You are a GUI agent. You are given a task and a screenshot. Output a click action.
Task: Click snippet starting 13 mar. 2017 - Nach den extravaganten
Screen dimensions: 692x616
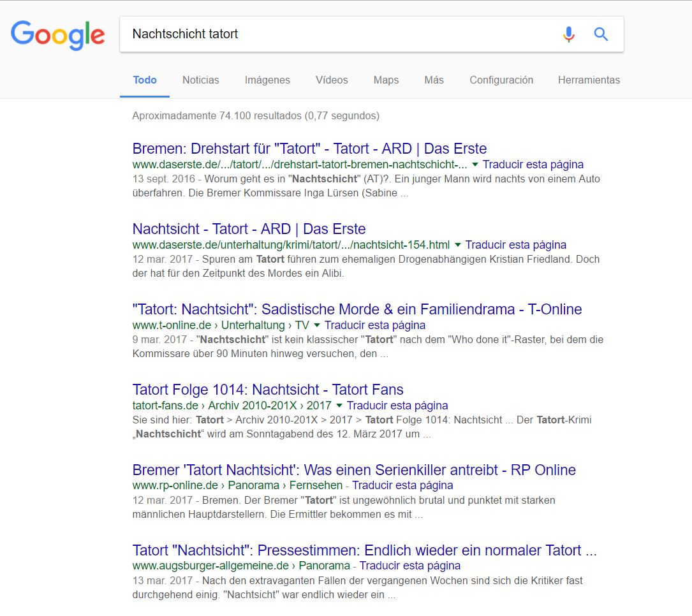pos(357,588)
